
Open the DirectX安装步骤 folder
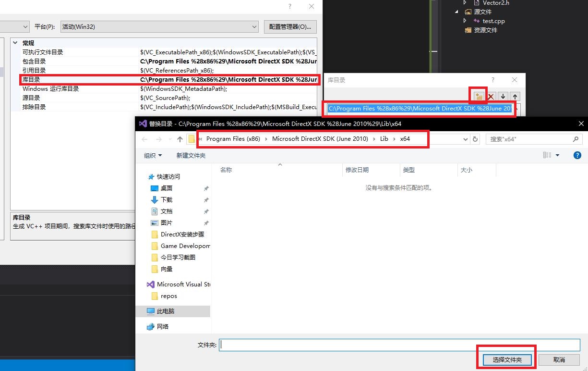(x=182, y=234)
